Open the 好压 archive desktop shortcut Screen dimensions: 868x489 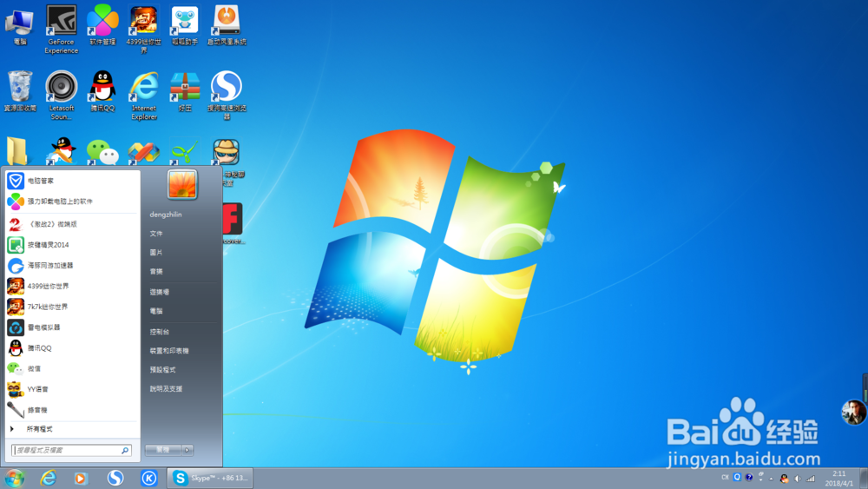pyautogui.click(x=184, y=91)
